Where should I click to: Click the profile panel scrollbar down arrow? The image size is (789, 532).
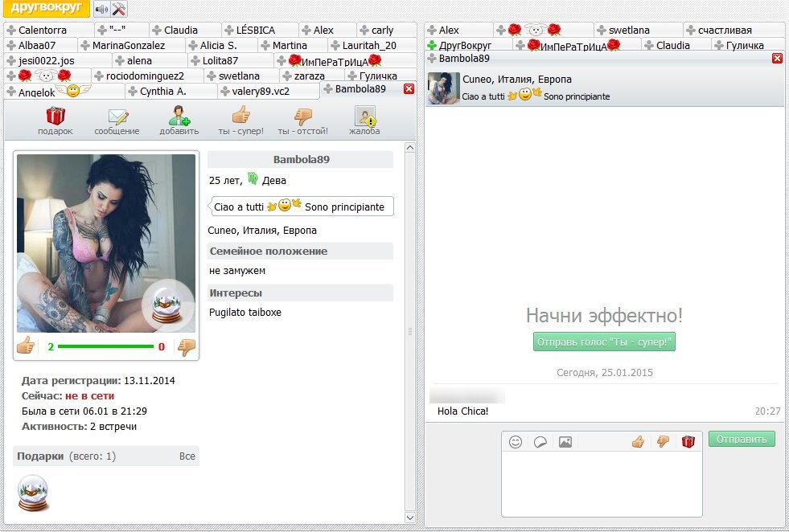[409, 517]
